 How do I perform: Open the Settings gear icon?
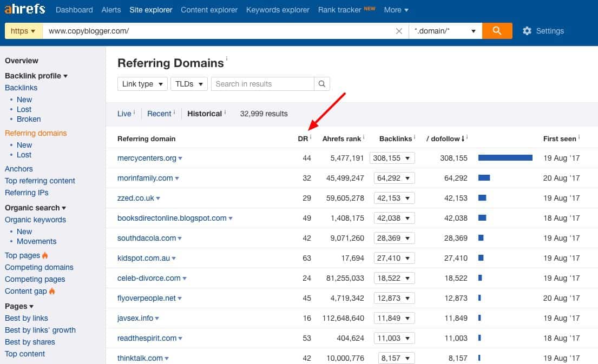pos(527,31)
